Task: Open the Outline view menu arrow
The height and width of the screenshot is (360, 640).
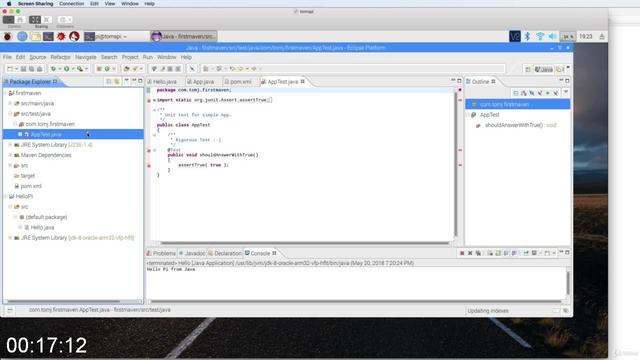Action: [x=566, y=93]
